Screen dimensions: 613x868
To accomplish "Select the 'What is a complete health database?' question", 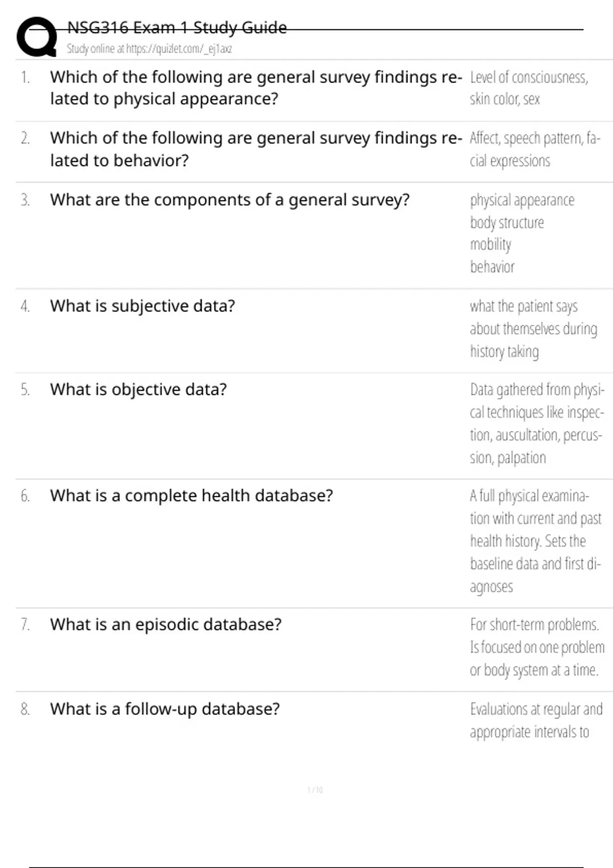I will tap(192, 496).
